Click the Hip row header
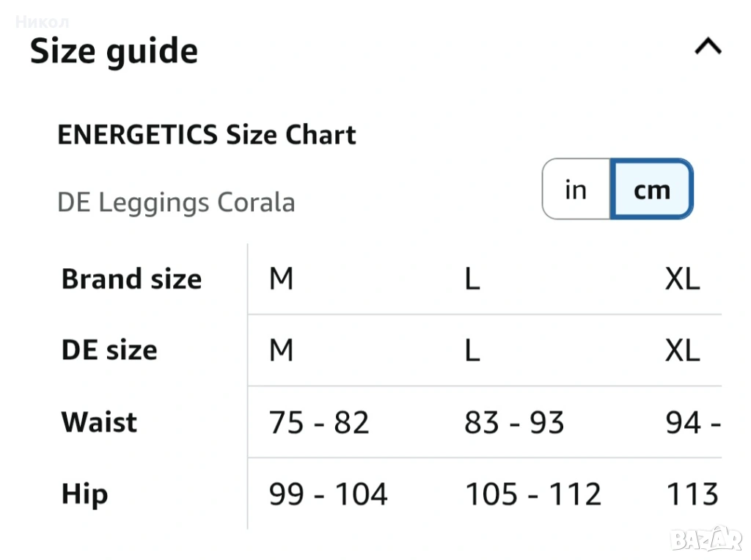The width and height of the screenshot is (751, 560). (84, 494)
